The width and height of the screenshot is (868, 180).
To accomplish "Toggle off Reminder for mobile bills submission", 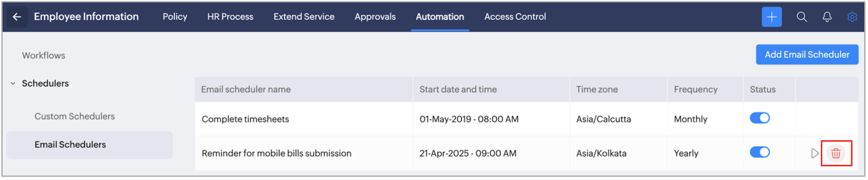I will [x=759, y=152].
